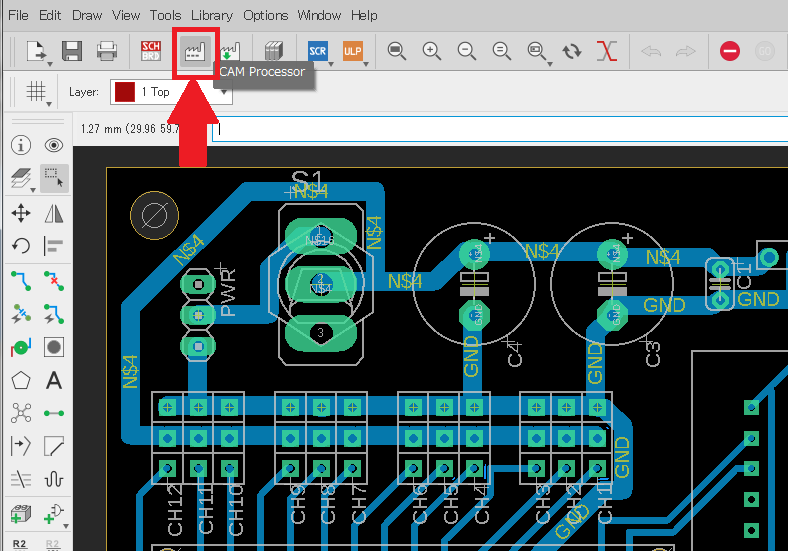Save the board with floppy icon
The image size is (788, 551).
(x=72, y=51)
